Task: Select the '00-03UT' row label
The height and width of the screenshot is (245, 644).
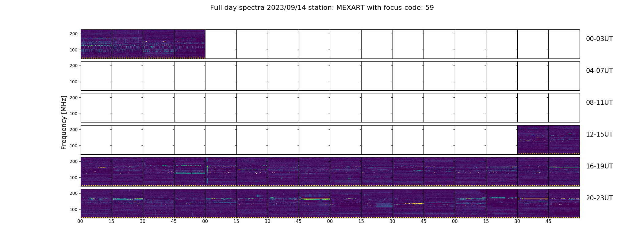Action: point(599,39)
